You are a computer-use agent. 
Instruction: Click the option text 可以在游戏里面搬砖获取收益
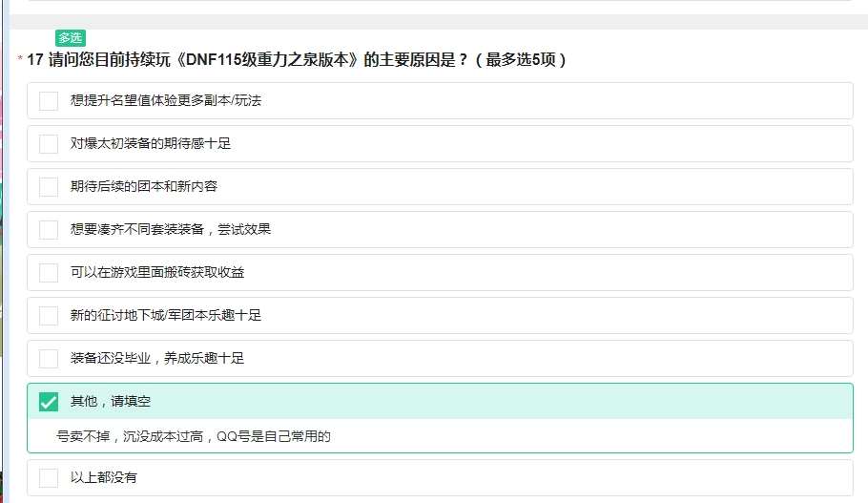(157, 273)
